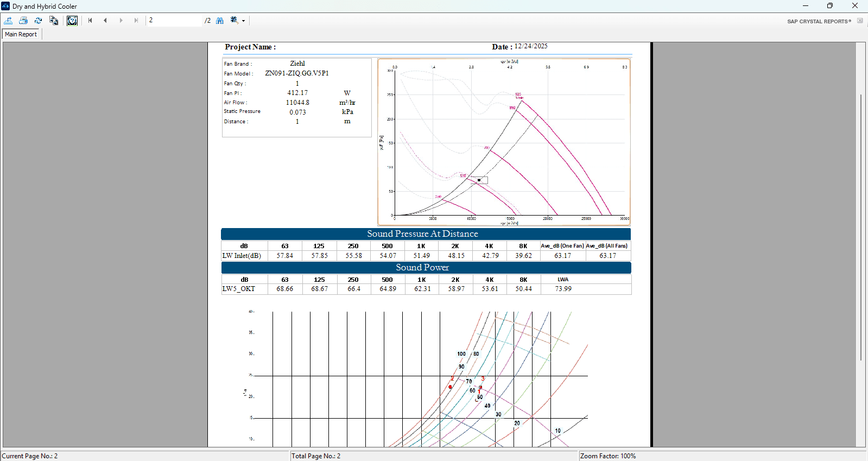Click the fan brand value 'Ziehl'
868x461 pixels.
(x=297, y=64)
